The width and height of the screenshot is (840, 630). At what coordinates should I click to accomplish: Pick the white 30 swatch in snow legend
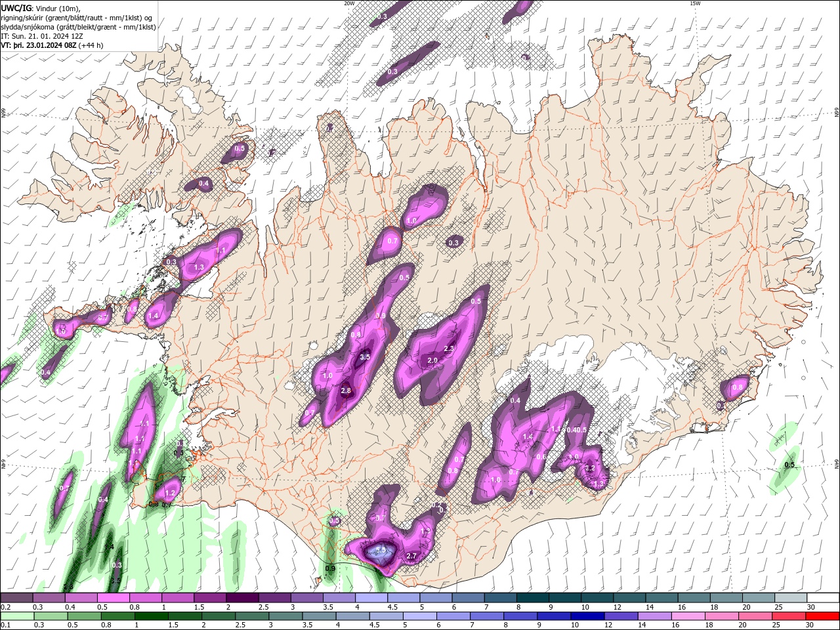tap(823, 598)
